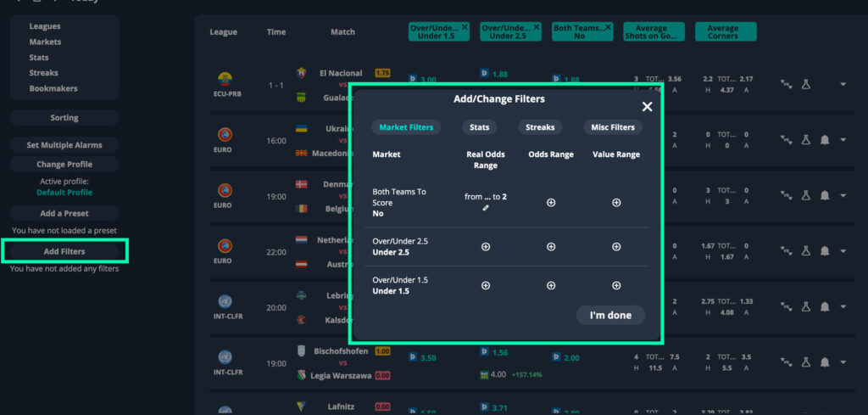The width and height of the screenshot is (868, 415).
Task: Add Odds Range for Both Teams To Score
Action: coord(551,203)
